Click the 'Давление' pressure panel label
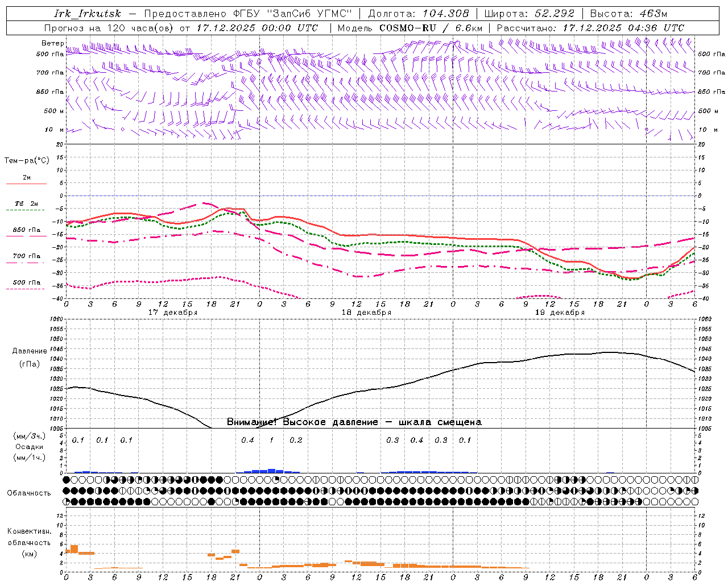 point(30,351)
